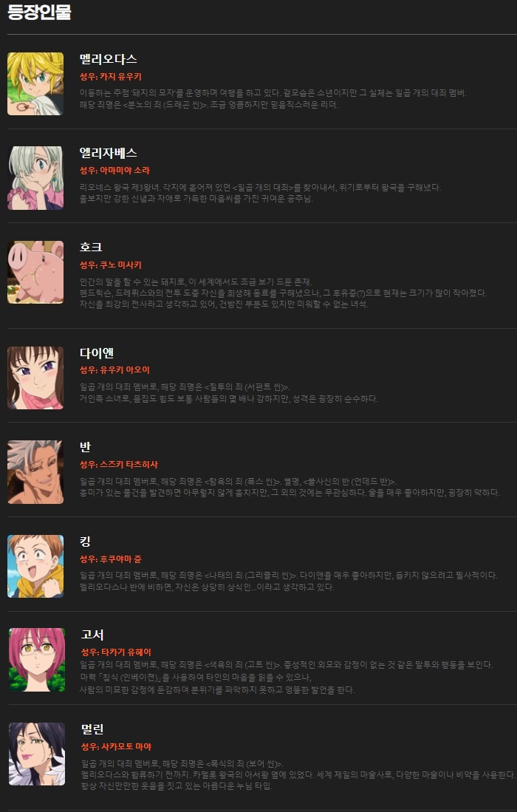This screenshot has width=517, height=812.
Task: Open the 반 character portrait
Action: coord(35,472)
